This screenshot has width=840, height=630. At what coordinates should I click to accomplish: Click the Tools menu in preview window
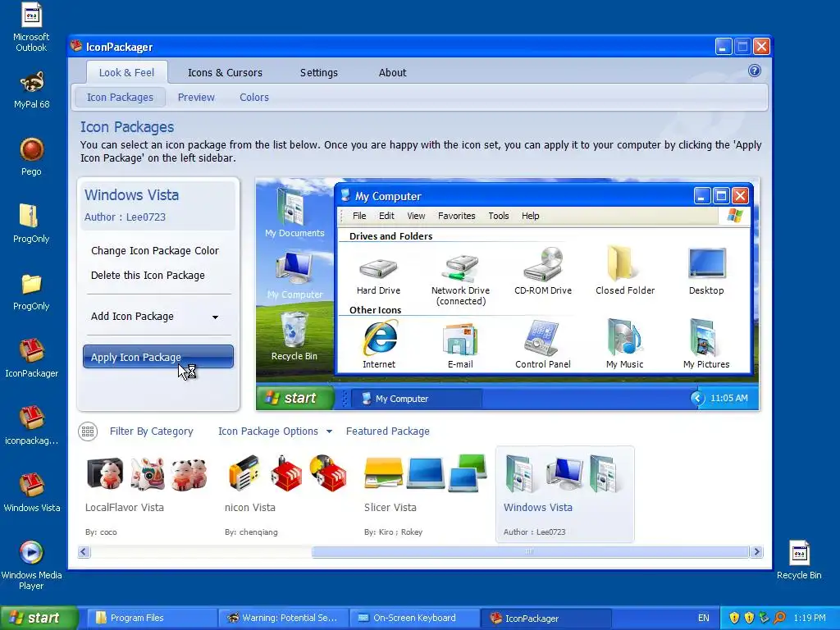tap(498, 216)
